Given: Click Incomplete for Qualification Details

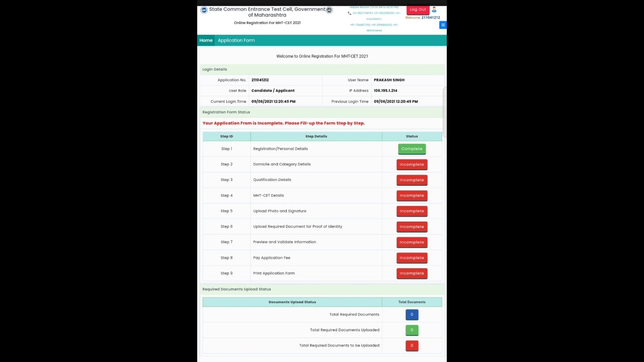Looking at the screenshot, I should (412, 180).
